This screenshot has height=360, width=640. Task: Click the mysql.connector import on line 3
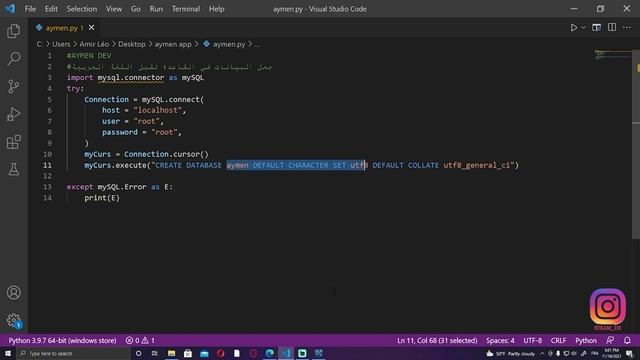pyautogui.click(x=131, y=78)
